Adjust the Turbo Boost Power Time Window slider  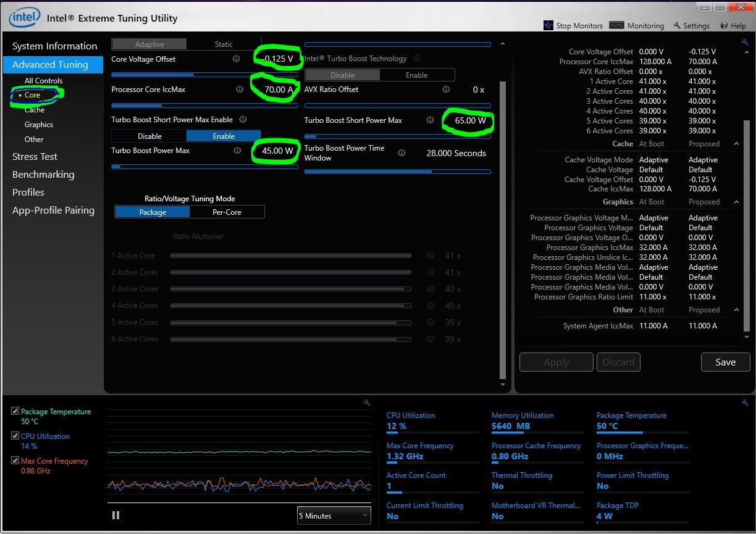point(397,172)
